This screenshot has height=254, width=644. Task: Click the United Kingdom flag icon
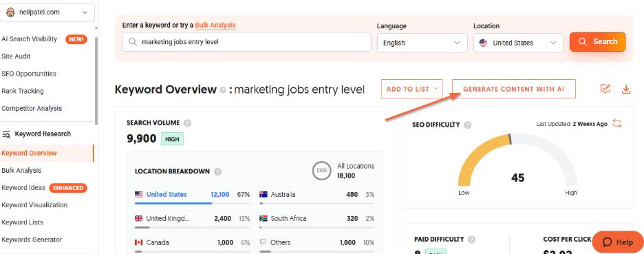[139, 219]
